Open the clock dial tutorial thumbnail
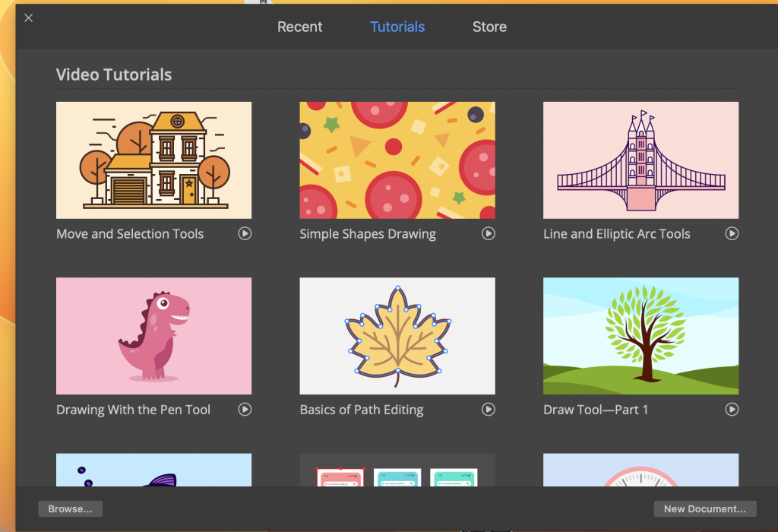 [x=641, y=470]
